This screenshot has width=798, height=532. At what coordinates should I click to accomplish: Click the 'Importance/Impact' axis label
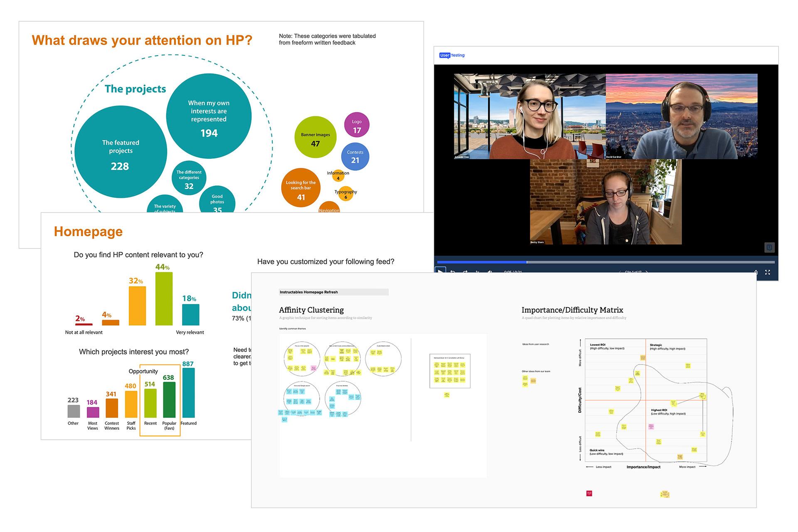click(643, 467)
